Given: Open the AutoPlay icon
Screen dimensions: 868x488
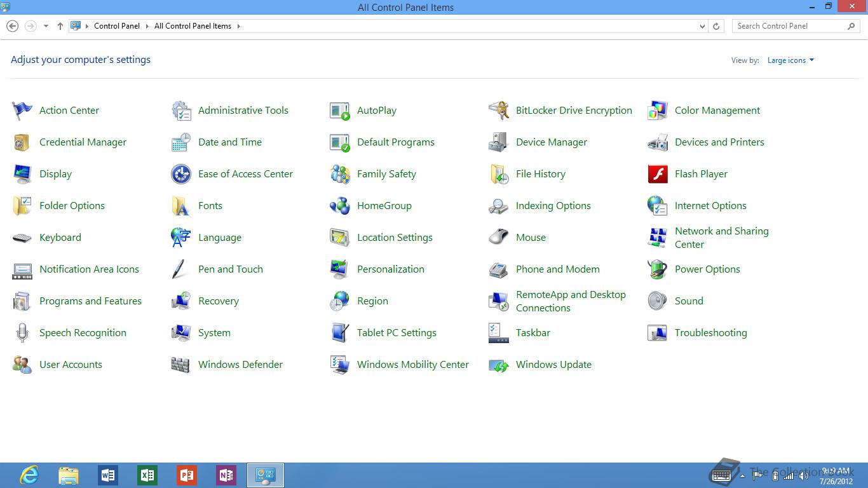Looking at the screenshot, I should click(340, 111).
